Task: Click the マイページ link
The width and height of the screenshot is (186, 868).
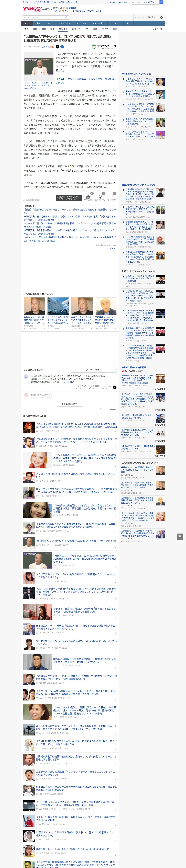Action: click(x=139, y=17)
